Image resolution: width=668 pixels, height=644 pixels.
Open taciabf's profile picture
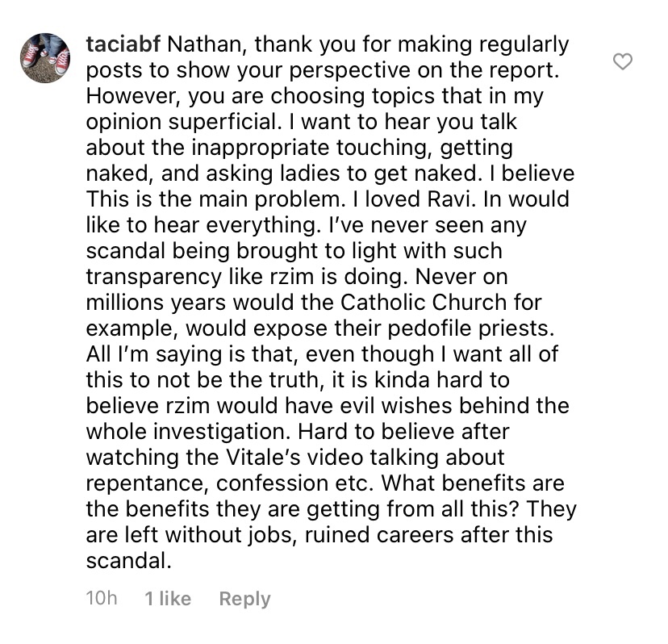[x=45, y=57]
